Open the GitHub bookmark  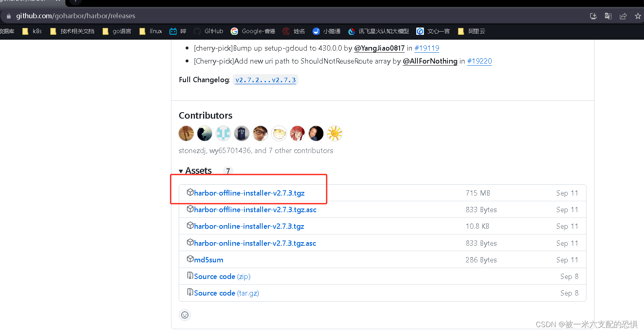coord(209,31)
